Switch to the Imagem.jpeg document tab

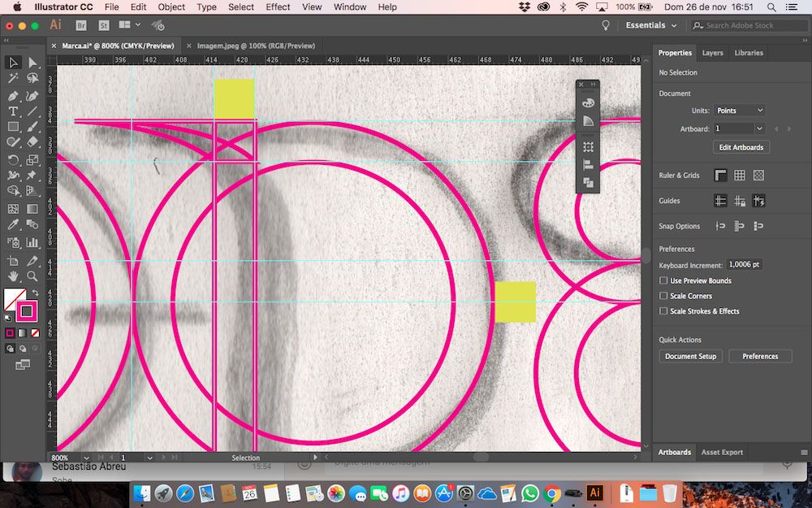(x=256, y=46)
